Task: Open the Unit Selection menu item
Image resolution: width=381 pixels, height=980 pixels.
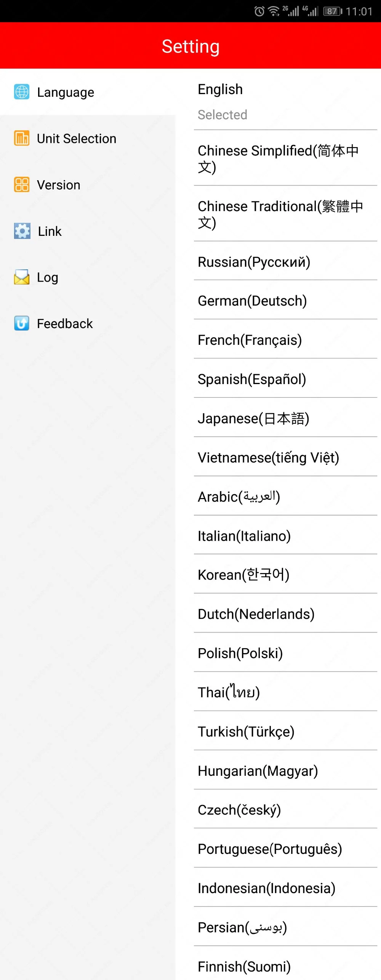Action: coord(77,139)
